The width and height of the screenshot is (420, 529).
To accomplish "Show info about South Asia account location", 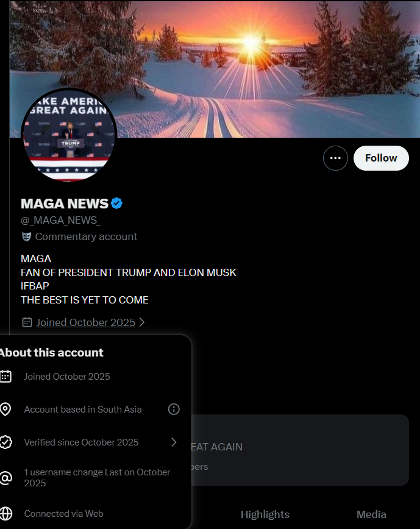I will coord(174,409).
